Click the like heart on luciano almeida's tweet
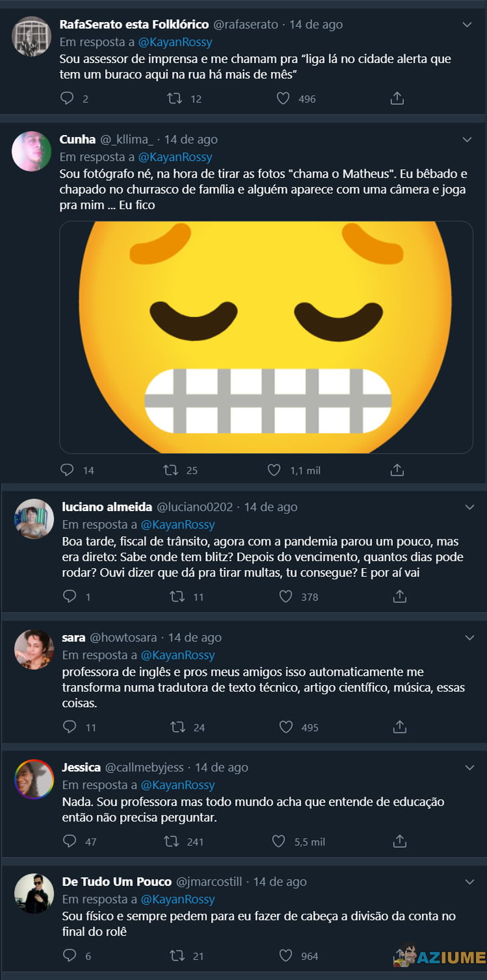 284,596
